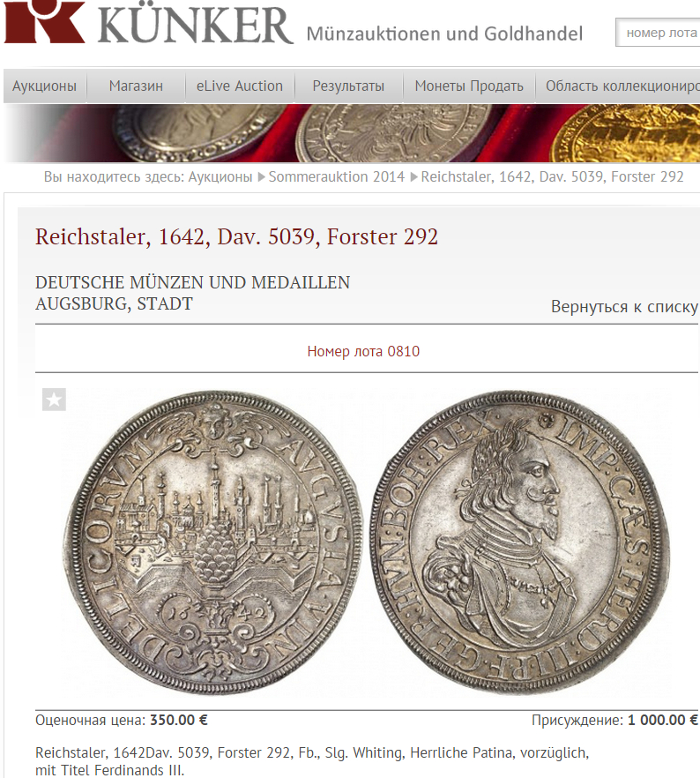700x778 pixels.
Task: Open the Аукционы menu item
Action: (45, 86)
